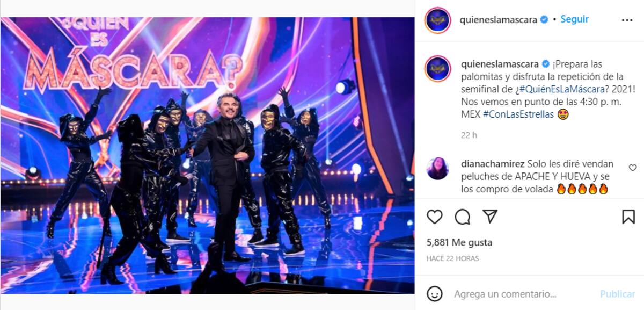Open the emoji picker smiley icon
The height and width of the screenshot is (310, 644).
pyautogui.click(x=435, y=294)
